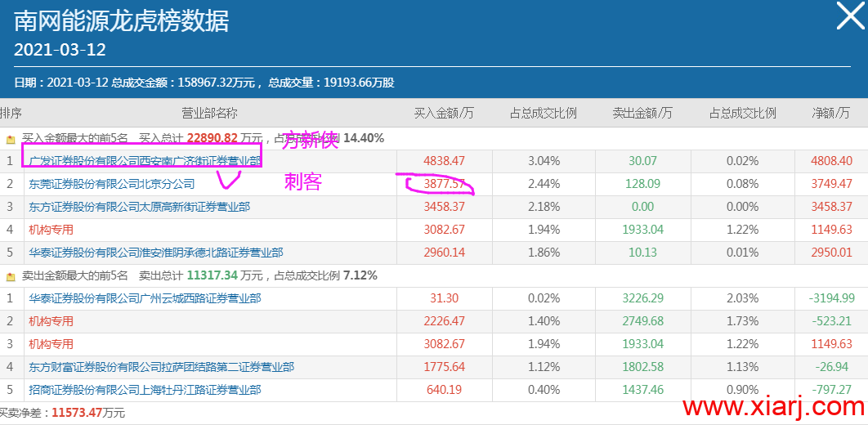The height and width of the screenshot is (425, 868).
Task: Open 东方证券太原高新街证券营业部 link
Action: [x=140, y=207]
